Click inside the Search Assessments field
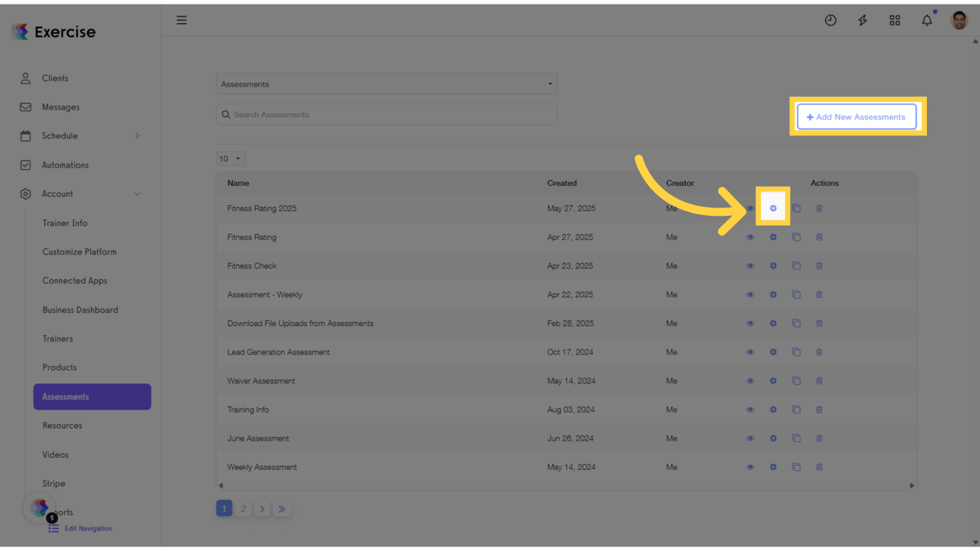The image size is (980, 551). click(x=387, y=114)
